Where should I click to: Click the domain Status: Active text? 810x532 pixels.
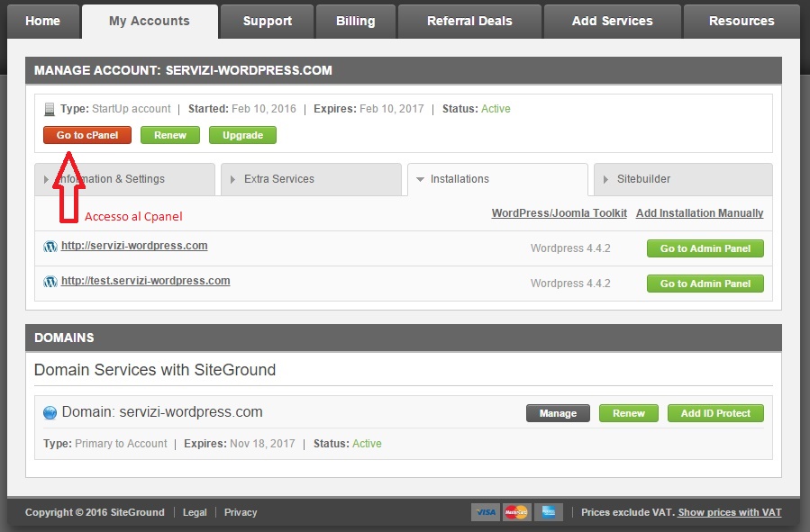[x=348, y=444]
